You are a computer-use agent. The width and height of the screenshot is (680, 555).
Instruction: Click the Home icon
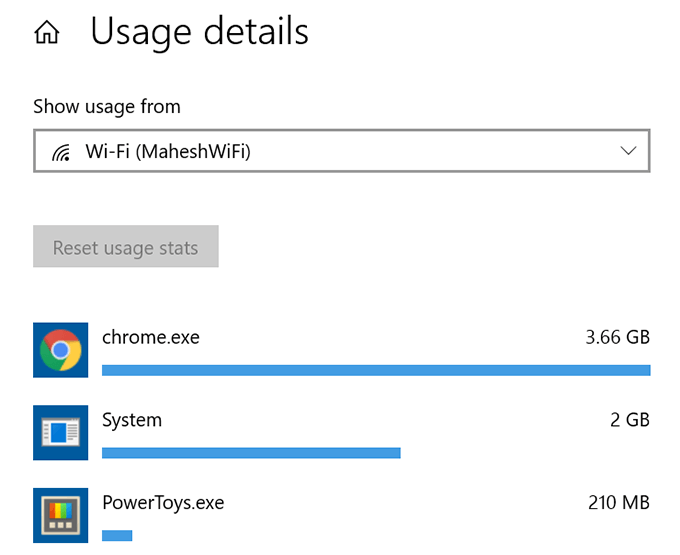(x=46, y=33)
